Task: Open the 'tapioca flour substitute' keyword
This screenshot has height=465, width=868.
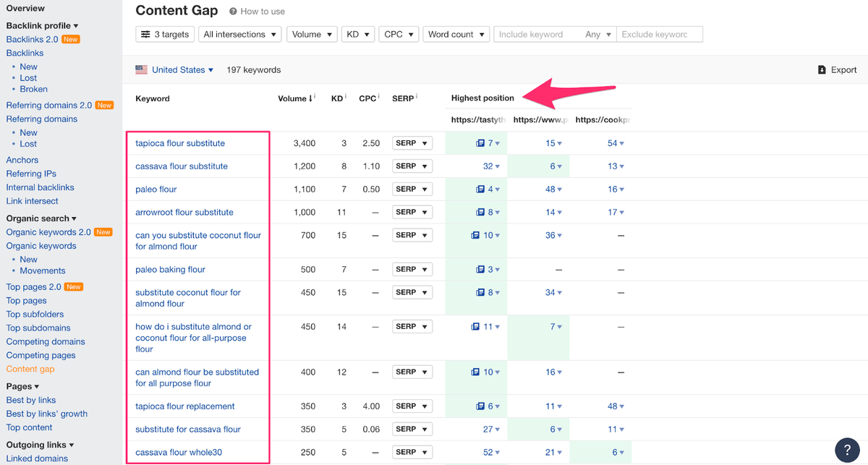Action: [x=180, y=143]
